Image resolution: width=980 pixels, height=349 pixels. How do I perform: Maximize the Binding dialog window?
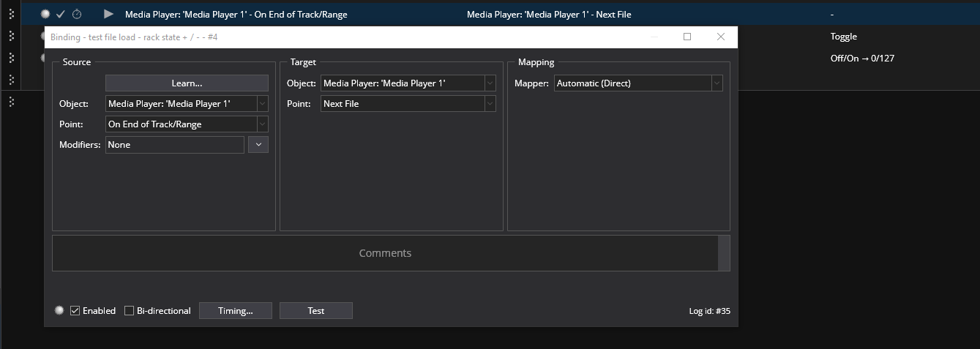687,37
